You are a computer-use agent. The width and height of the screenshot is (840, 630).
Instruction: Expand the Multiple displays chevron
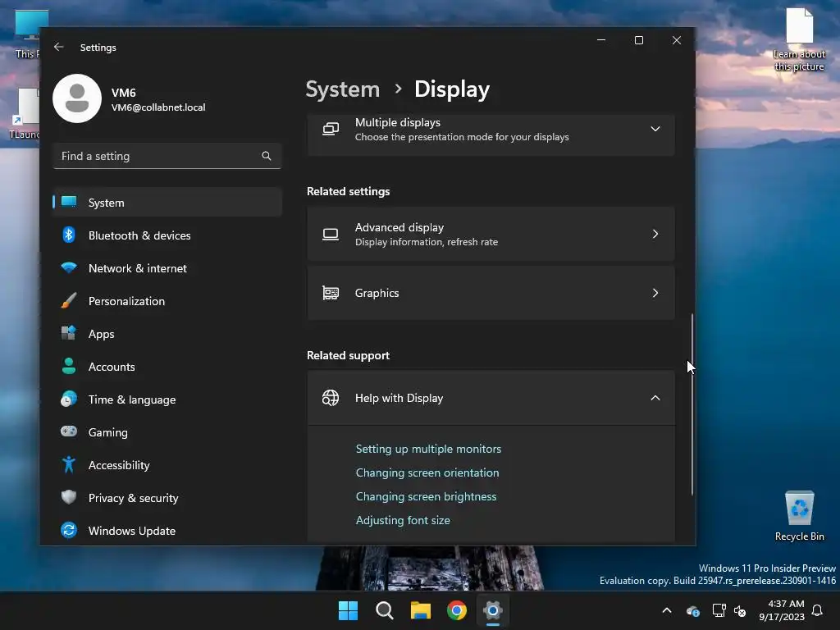(x=655, y=129)
